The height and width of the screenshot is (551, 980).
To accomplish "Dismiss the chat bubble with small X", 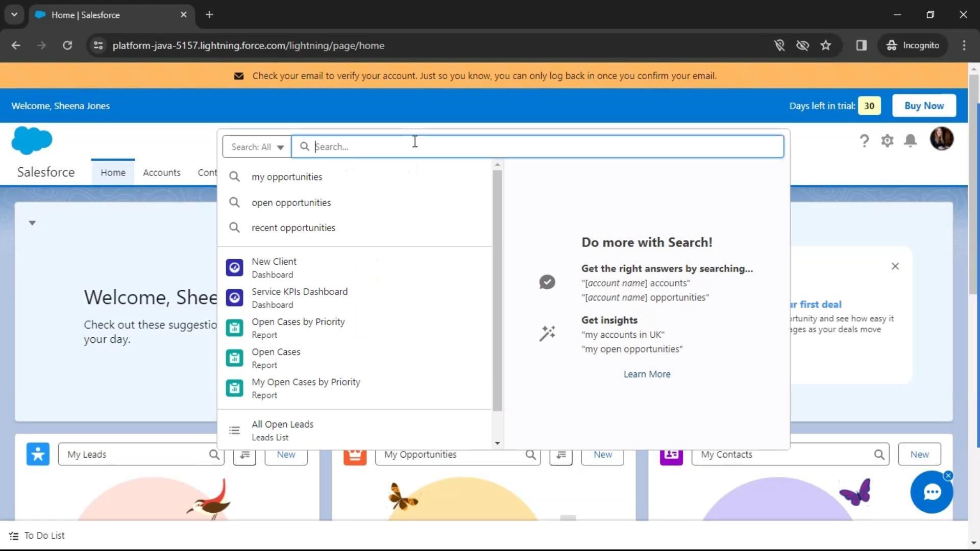I will (x=948, y=475).
